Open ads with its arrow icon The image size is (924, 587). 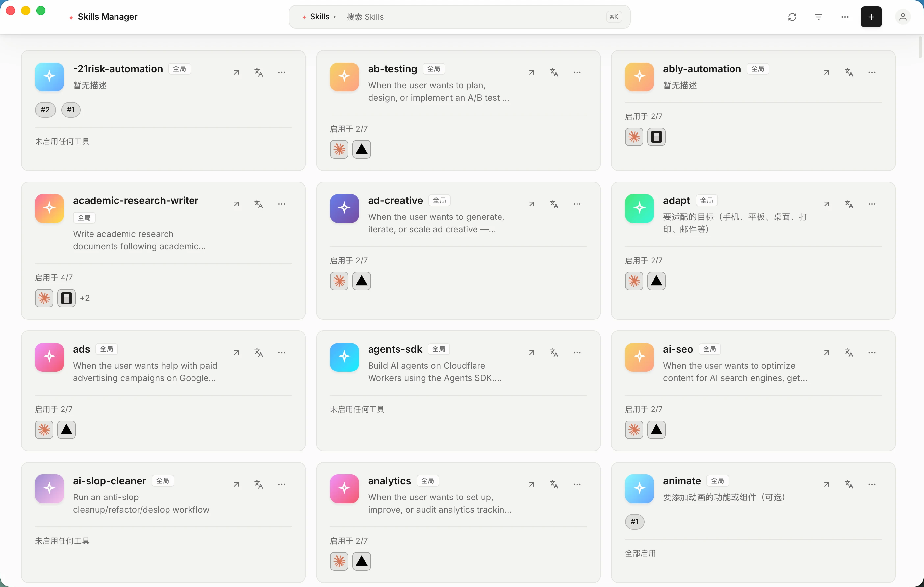pos(236,353)
